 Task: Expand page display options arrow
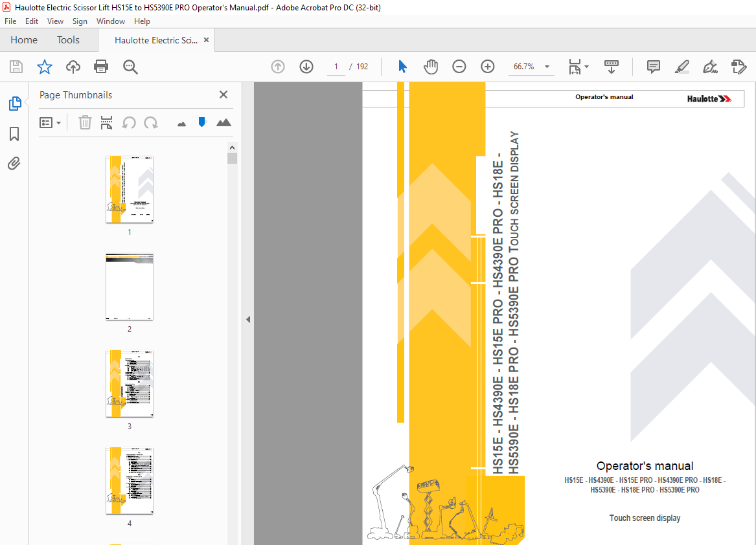[586, 67]
